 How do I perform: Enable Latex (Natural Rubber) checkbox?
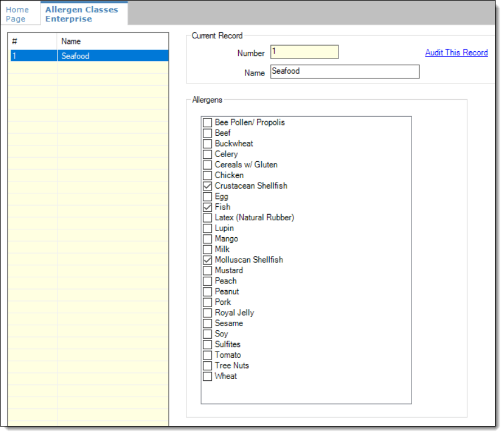point(207,218)
